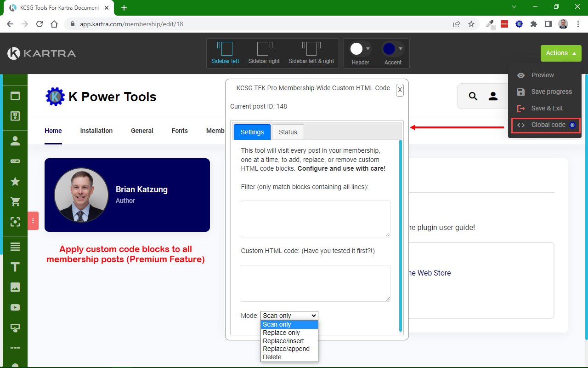This screenshot has height=368, width=588.
Task: Select the video play icon in left toolbar
Action: click(x=15, y=307)
